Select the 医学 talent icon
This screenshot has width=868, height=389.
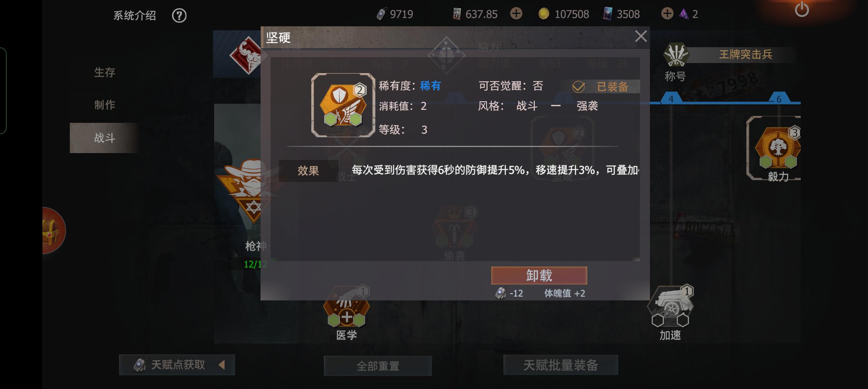click(346, 307)
